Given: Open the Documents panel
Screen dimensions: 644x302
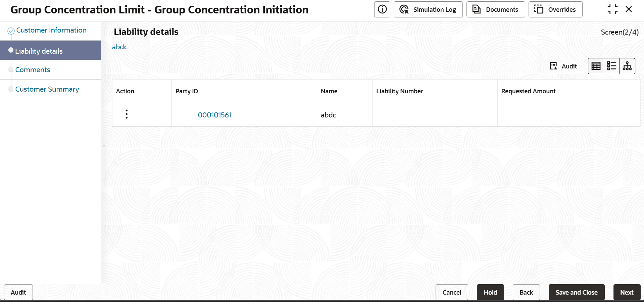Looking at the screenshot, I should pyautogui.click(x=495, y=9).
